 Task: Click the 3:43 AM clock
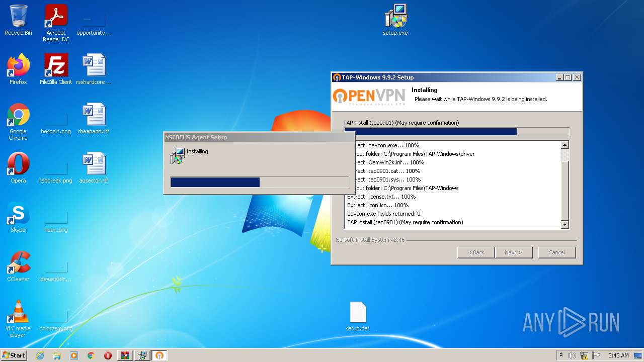(618, 355)
